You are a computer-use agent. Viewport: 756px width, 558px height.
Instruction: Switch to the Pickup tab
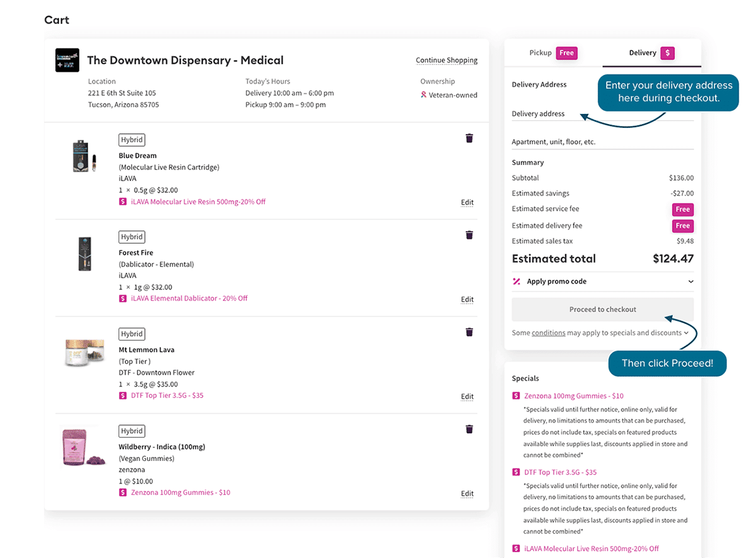point(553,53)
